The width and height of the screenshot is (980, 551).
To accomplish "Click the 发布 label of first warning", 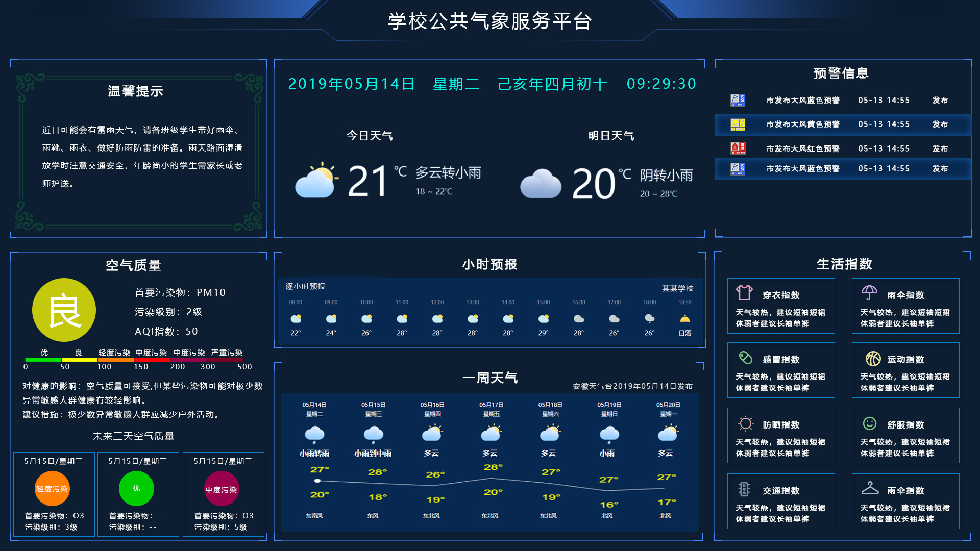I will tap(940, 101).
